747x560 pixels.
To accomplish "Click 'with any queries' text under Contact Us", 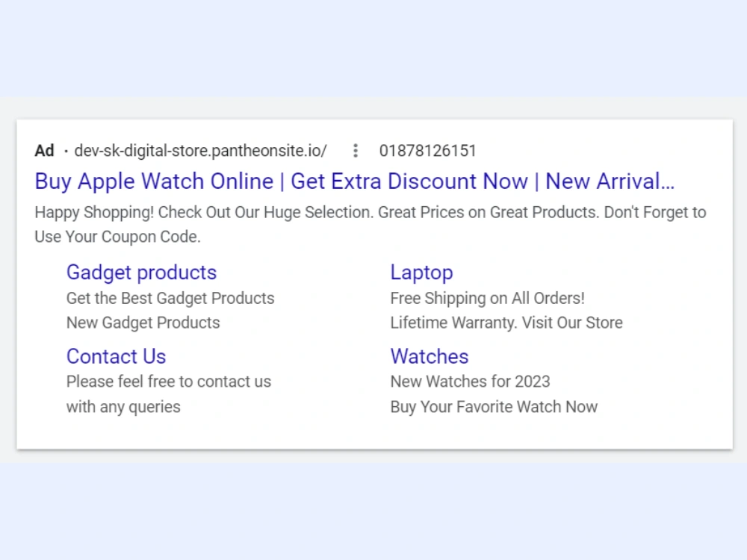I will click(123, 407).
